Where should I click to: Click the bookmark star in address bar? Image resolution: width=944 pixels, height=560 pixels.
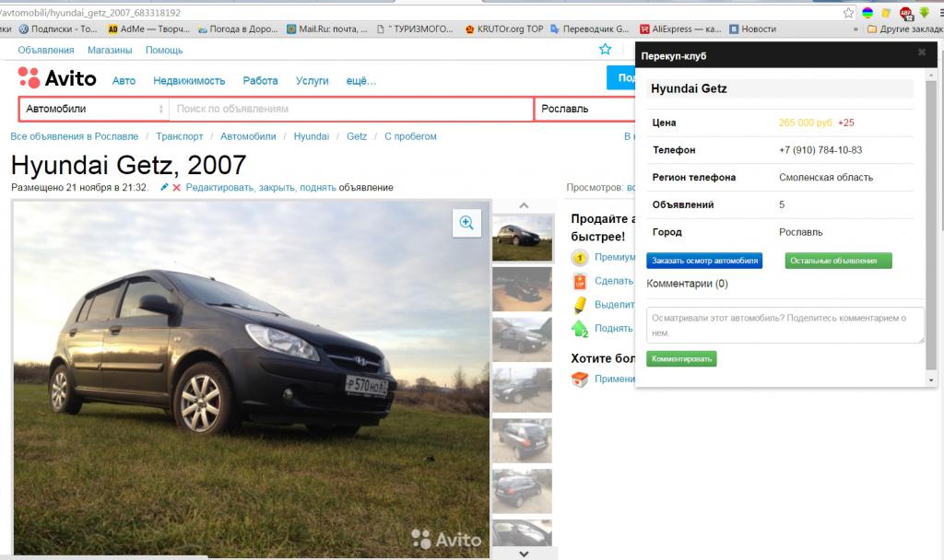(848, 13)
